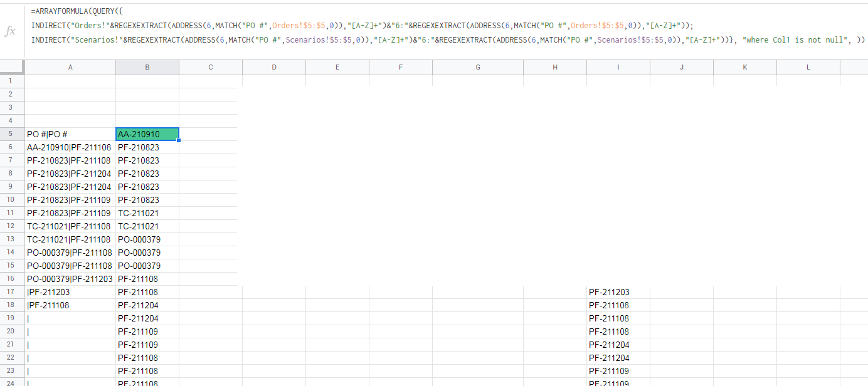The height and width of the screenshot is (386, 868).
Task: Select row 16 header
Action: [12, 279]
